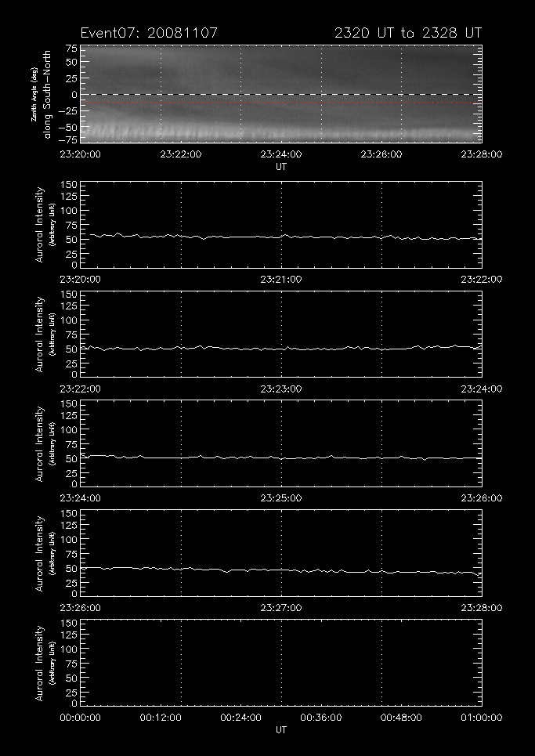Screen dimensions: 535x756
Task: Click keogram y-axis tick label "-75"
Action: pos(68,139)
